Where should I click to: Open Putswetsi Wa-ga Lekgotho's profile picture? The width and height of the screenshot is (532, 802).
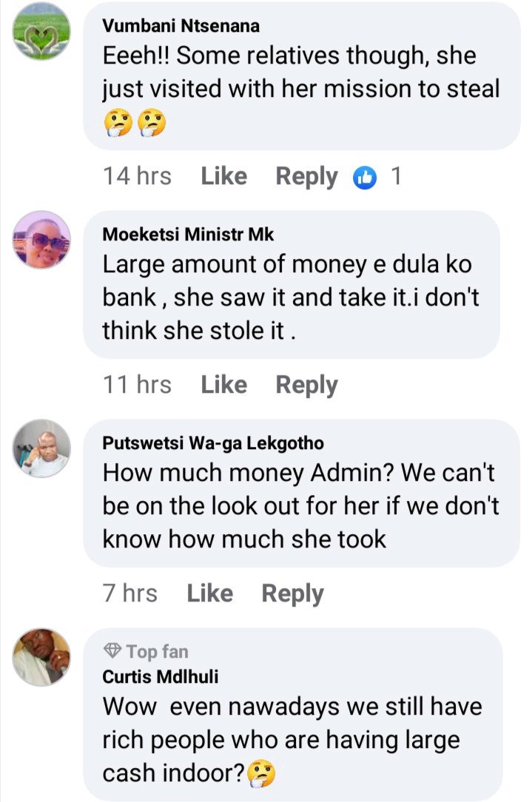click(41, 448)
